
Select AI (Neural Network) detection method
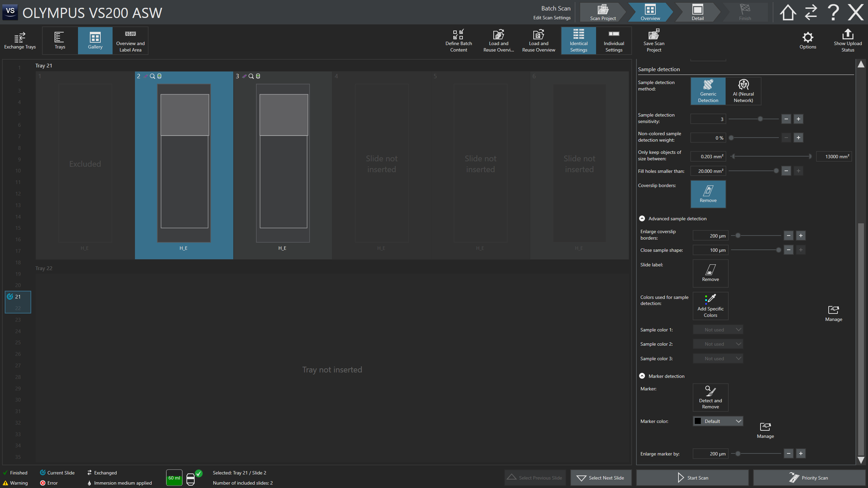coord(743,91)
